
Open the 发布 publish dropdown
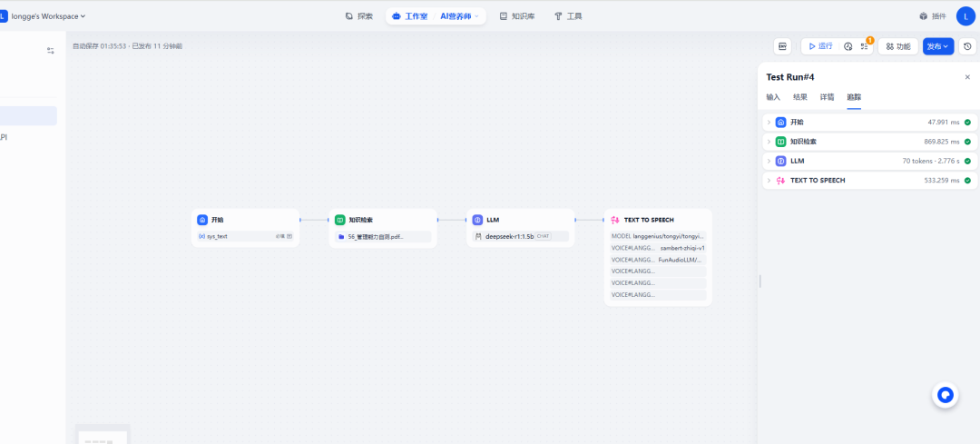pos(938,46)
